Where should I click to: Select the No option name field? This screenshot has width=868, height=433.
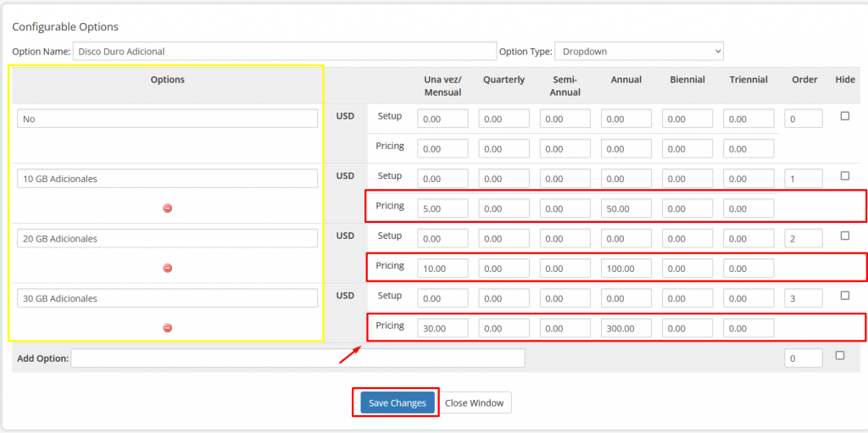[167, 119]
